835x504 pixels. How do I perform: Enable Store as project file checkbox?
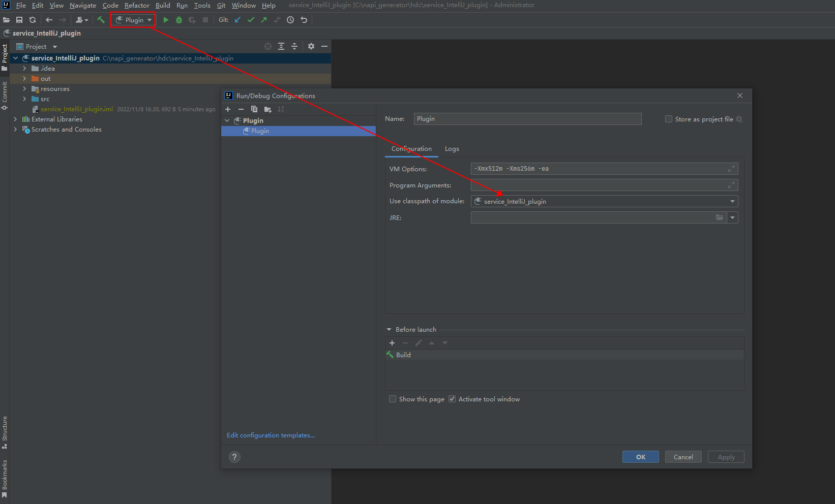click(x=669, y=119)
